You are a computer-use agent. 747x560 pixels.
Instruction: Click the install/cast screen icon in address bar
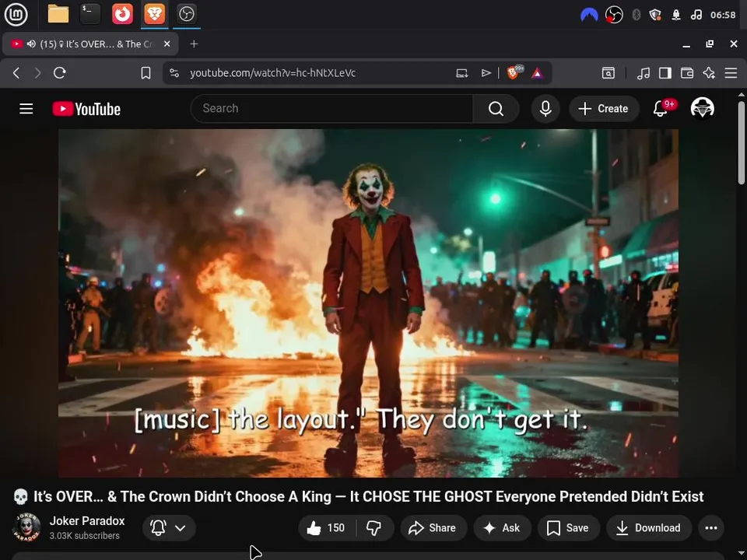(x=461, y=73)
